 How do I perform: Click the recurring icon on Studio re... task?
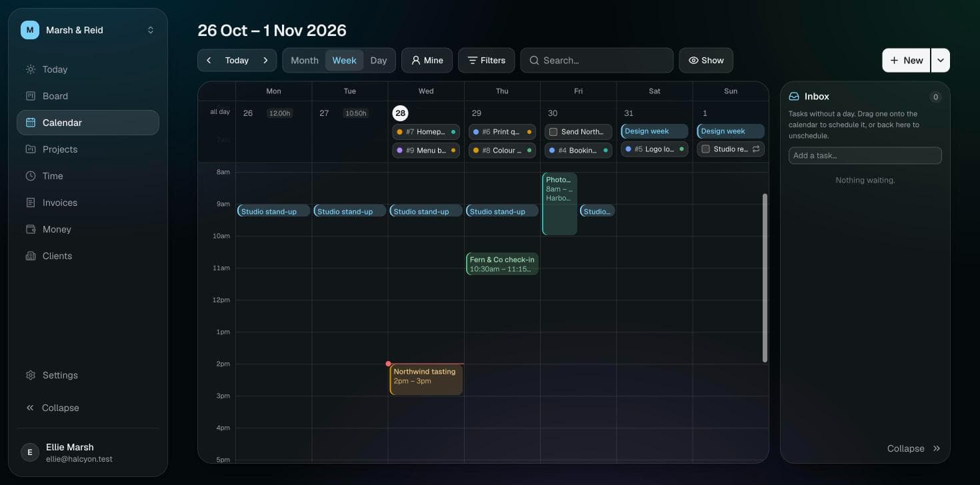pyautogui.click(x=756, y=149)
